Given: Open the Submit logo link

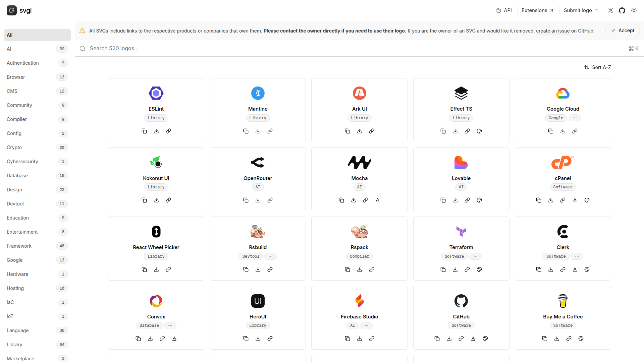Looking at the screenshot, I should pyautogui.click(x=581, y=10).
